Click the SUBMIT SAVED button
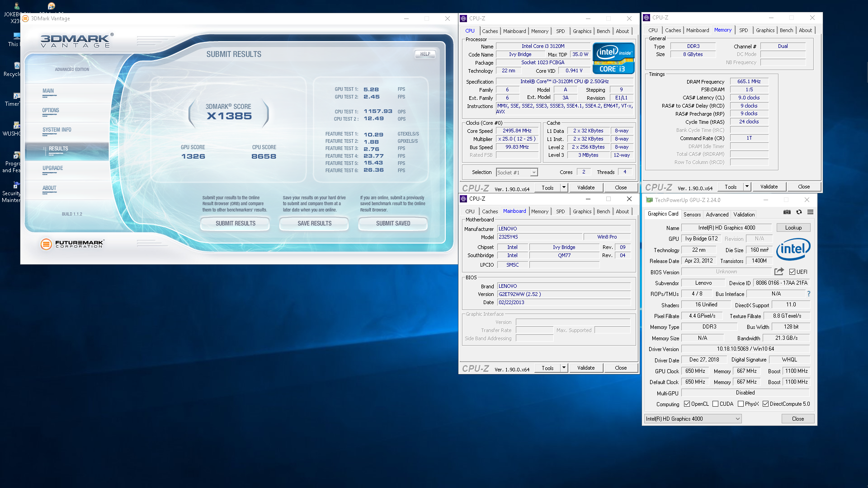This screenshot has height=488, width=868. click(393, 224)
